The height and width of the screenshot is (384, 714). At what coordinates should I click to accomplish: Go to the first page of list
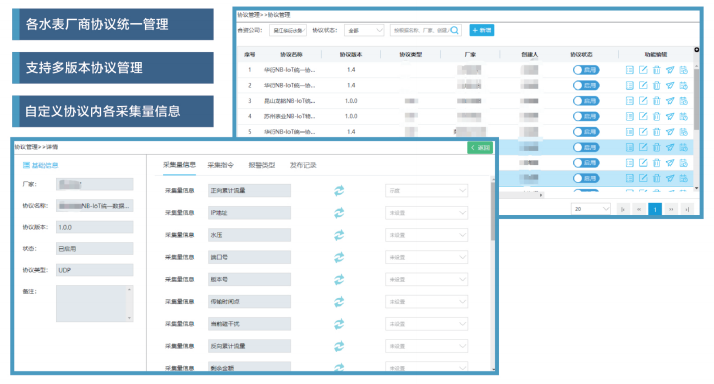click(x=622, y=209)
